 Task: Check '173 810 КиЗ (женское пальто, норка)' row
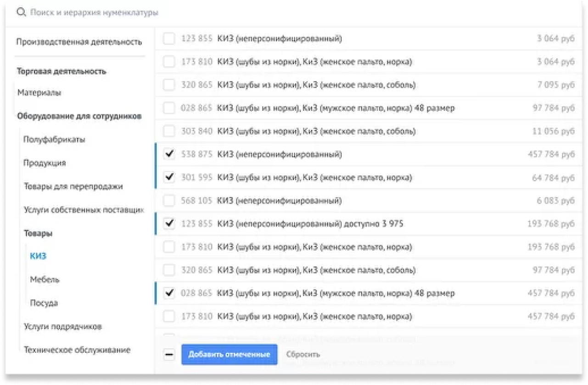click(x=169, y=62)
